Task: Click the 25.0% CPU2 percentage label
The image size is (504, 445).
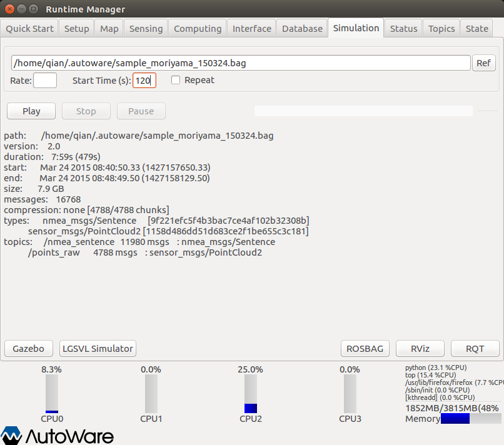Action: 250,369
